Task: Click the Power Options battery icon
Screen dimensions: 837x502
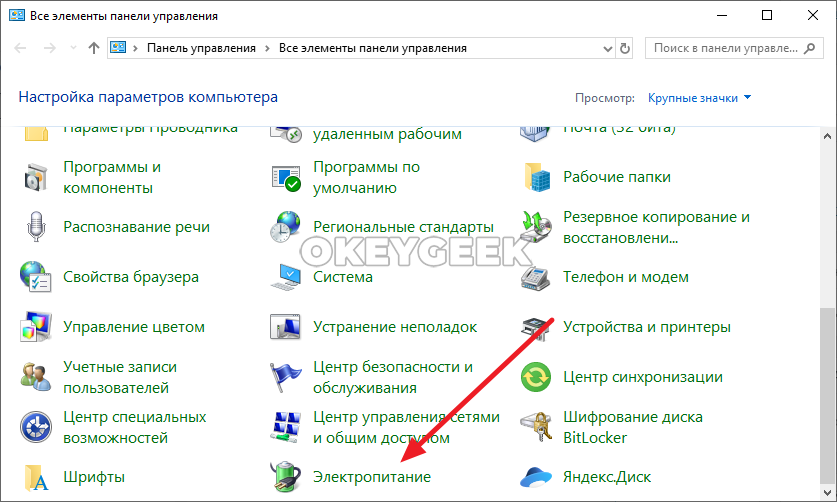Action: (286, 477)
